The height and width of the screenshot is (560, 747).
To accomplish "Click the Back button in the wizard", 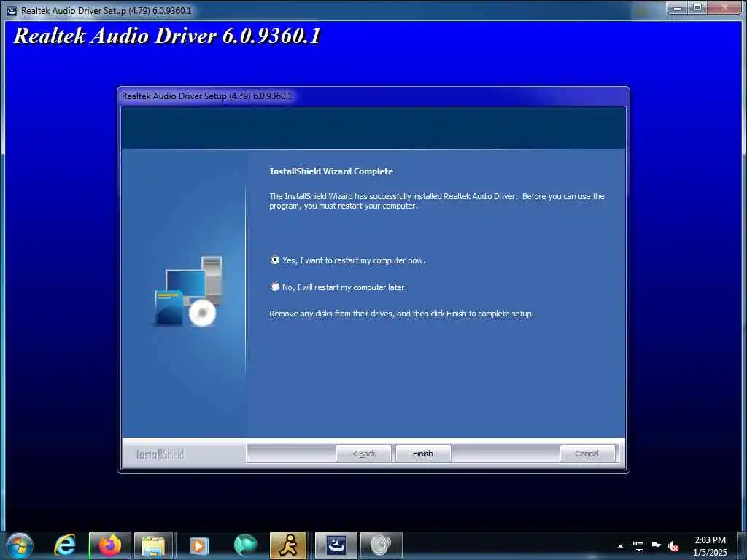I will 363,454.
